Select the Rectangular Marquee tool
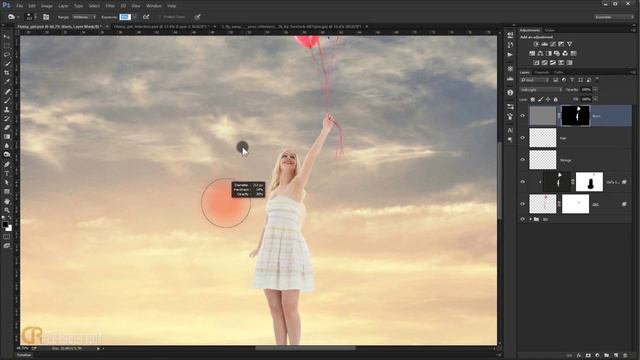The height and width of the screenshot is (360, 640). pyautogui.click(x=7, y=46)
